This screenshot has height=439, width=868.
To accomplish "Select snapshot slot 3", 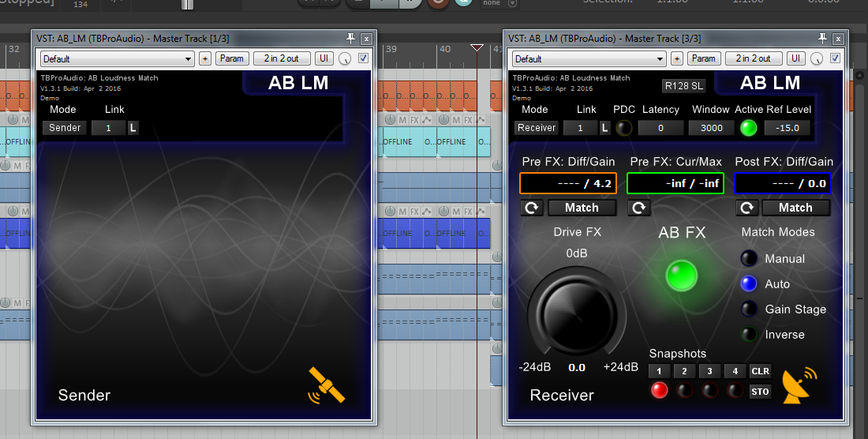I will coord(709,371).
